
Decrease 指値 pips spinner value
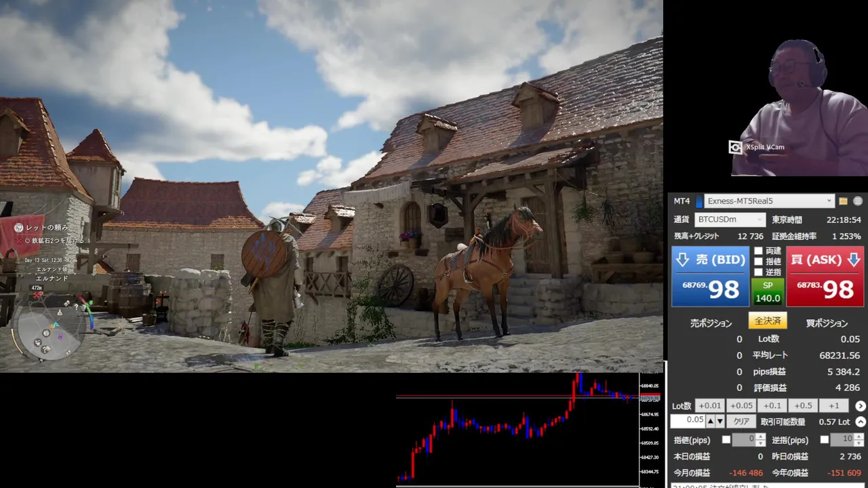point(761,443)
